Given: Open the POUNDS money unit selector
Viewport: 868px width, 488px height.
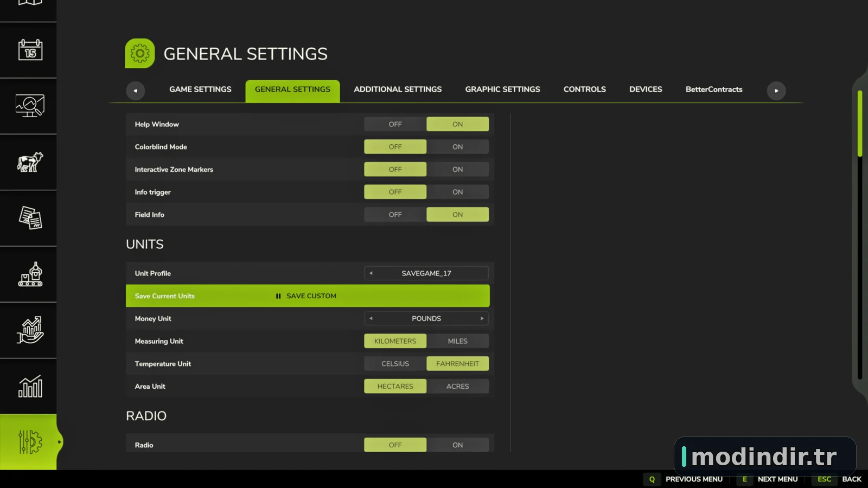Looking at the screenshot, I should [426, 319].
